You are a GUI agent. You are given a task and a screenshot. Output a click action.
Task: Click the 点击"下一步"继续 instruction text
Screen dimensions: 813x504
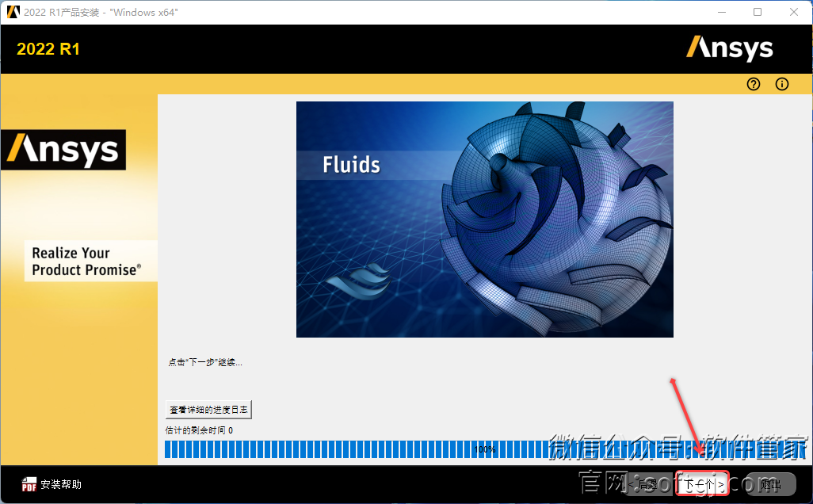coord(205,362)
